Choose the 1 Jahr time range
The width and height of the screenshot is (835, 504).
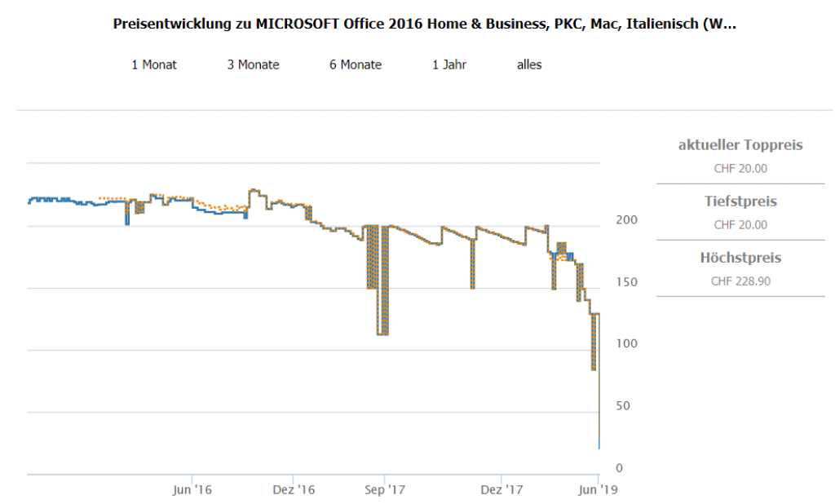point(449,65)
